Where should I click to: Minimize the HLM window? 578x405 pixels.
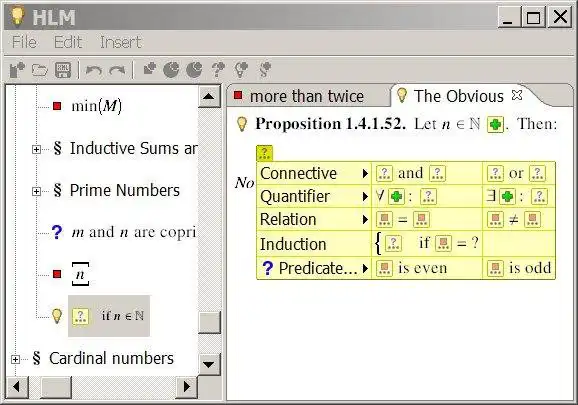coord(509,17)
